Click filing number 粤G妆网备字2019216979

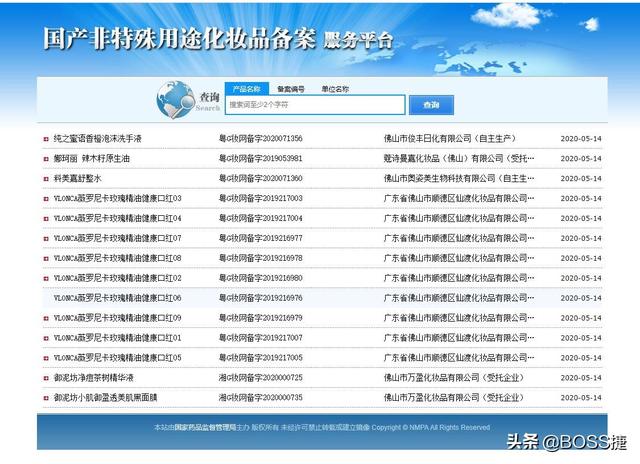[261, 318]
